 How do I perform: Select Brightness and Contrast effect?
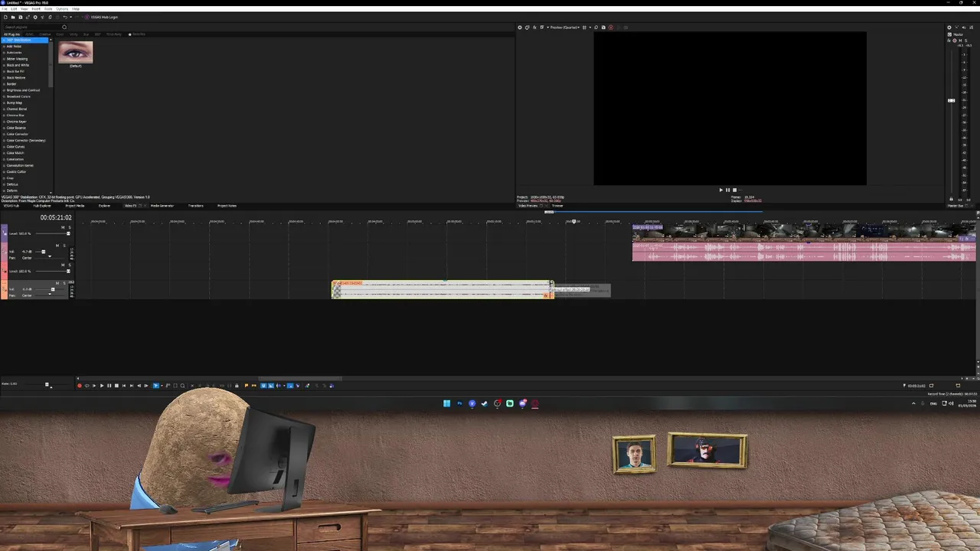point(23,90)
